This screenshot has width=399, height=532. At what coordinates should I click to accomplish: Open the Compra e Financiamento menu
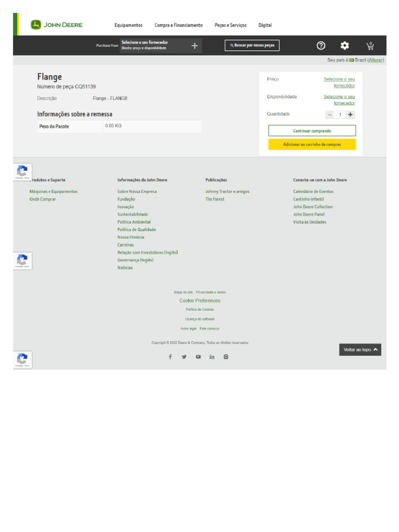[x=179, y=25]
